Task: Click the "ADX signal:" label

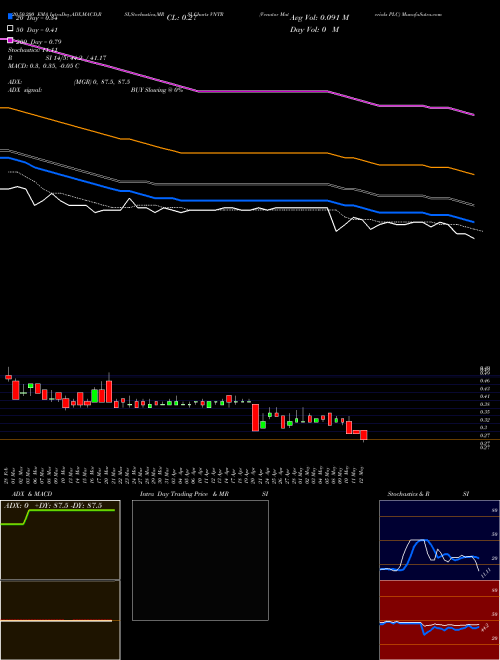Action: pyautogui.click(x=25, y=90)
